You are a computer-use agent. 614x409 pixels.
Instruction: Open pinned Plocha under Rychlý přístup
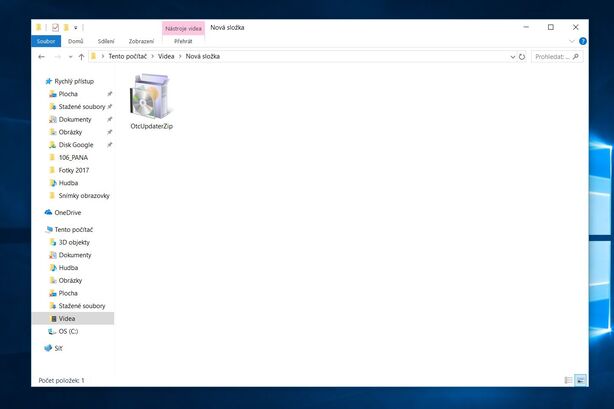(x=68, y=94)
